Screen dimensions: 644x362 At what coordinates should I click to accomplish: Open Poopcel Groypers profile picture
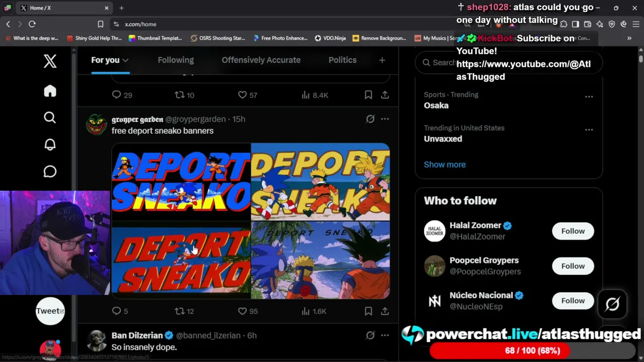coord(435,266)
